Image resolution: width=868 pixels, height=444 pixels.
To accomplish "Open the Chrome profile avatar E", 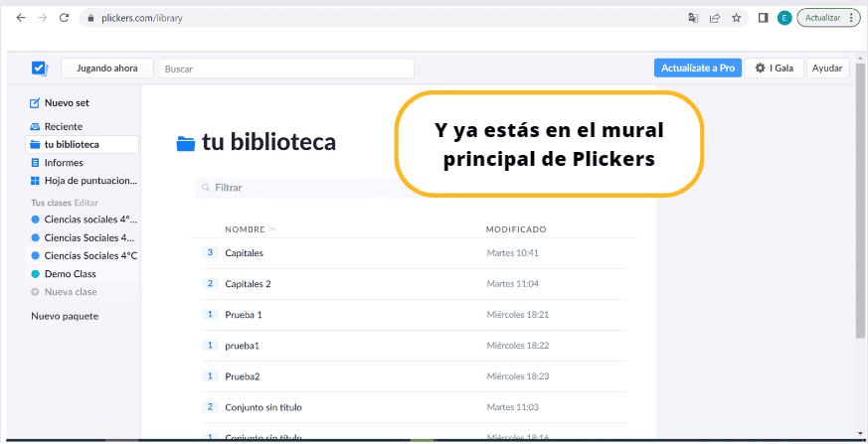I will pyautogui.click(x=783, y=18).
